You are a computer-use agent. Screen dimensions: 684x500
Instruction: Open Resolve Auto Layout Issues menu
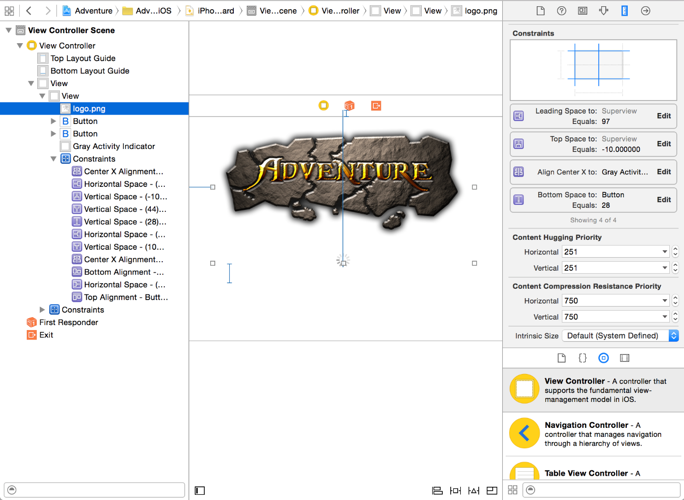[x=474, y=490]
